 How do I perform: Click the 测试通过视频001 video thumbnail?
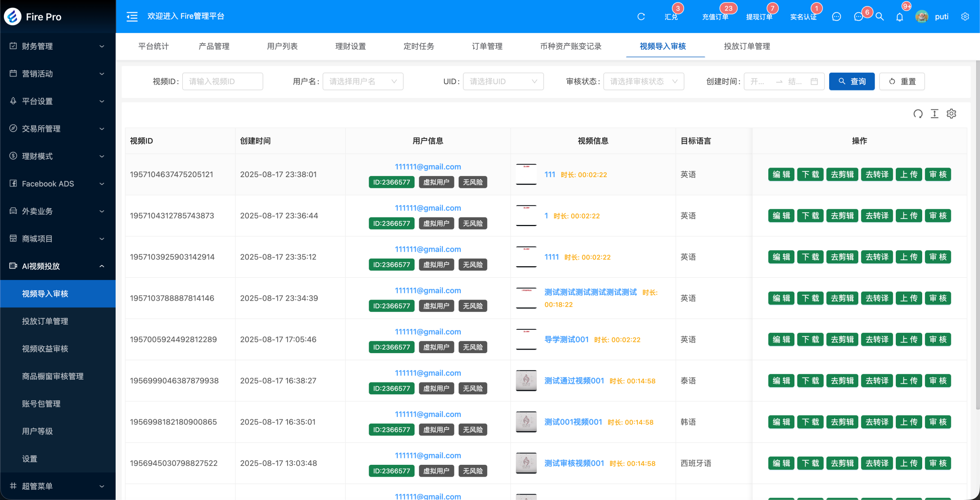point(526,381)
